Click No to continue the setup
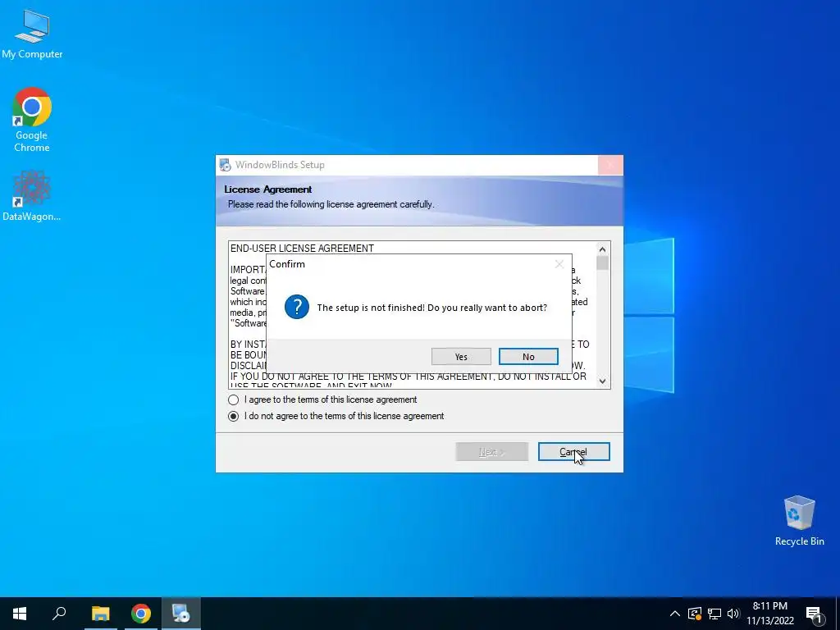Viewport: 840px width, 630px height. coord(528,357)
